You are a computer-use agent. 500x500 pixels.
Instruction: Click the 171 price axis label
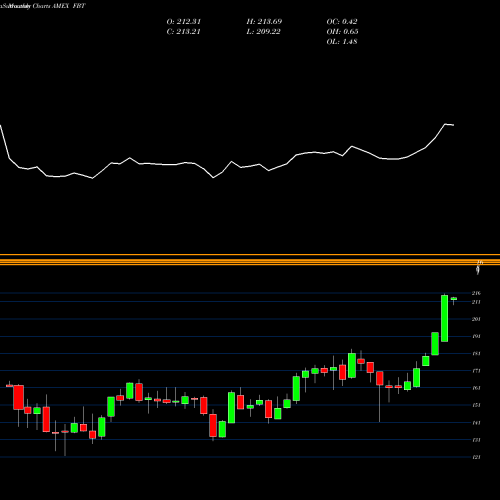pyautogui.click(x=476, y=371)
